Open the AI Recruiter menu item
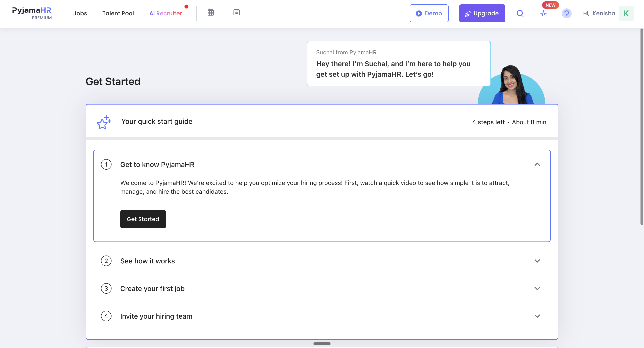644x348 pixels. point(166,13)
